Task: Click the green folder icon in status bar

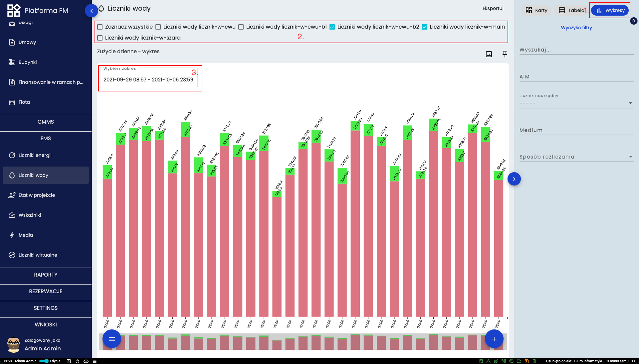Action: tap(519, 361)
